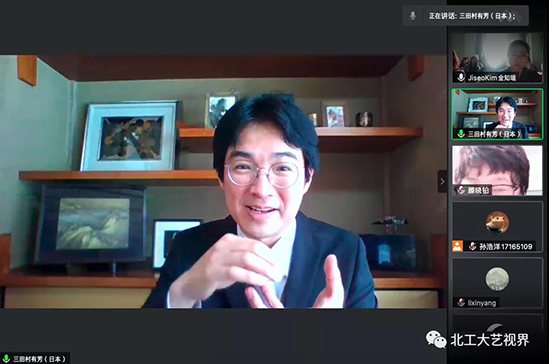Viewport: 549px width, 364px height.
Task: Collapse the participant strip with the chevron arrow
Action: tap(442, 181)
